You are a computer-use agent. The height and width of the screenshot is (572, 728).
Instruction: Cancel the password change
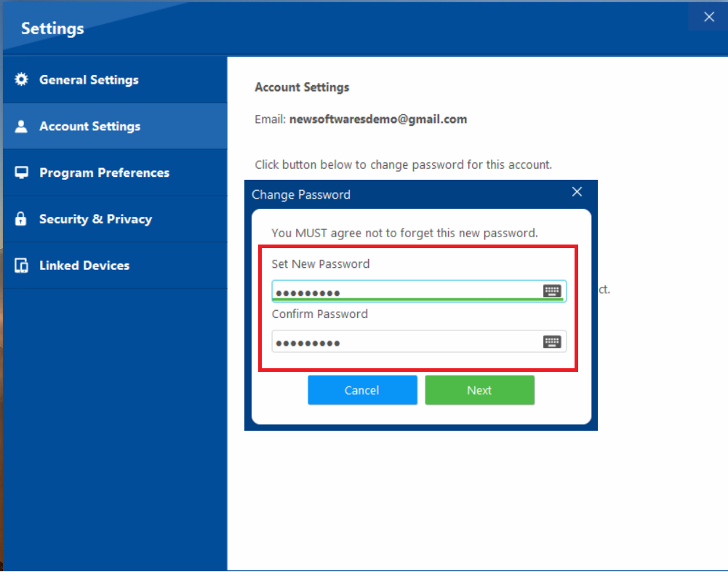tap(362, 390)
